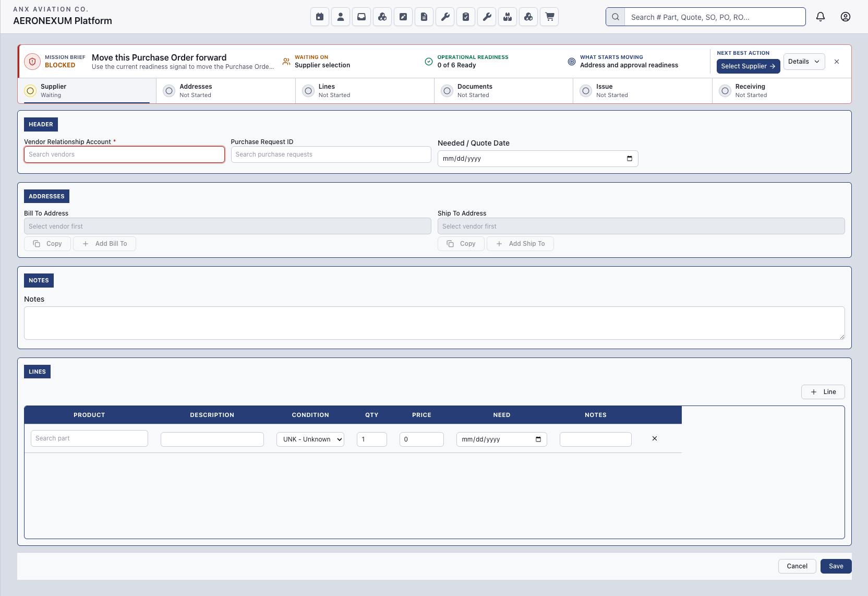
Task: Open calendar picker in line Need date
Action: tap(538, 439)
